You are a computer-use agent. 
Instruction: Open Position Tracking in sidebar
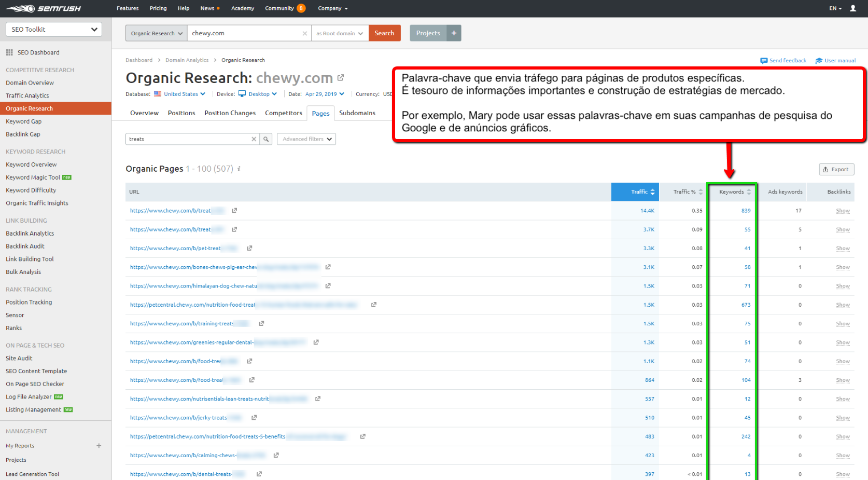click(x=29, y=303)
